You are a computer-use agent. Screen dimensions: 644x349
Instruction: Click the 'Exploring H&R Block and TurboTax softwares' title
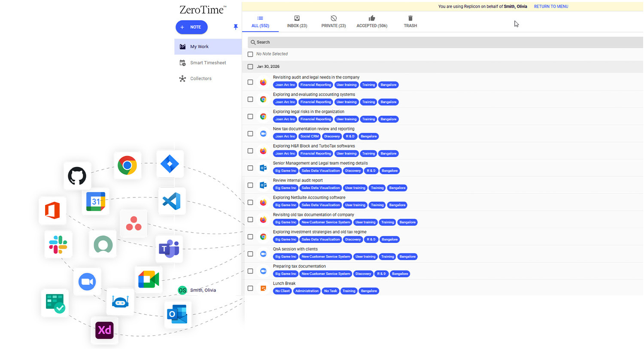coord(314,146)
